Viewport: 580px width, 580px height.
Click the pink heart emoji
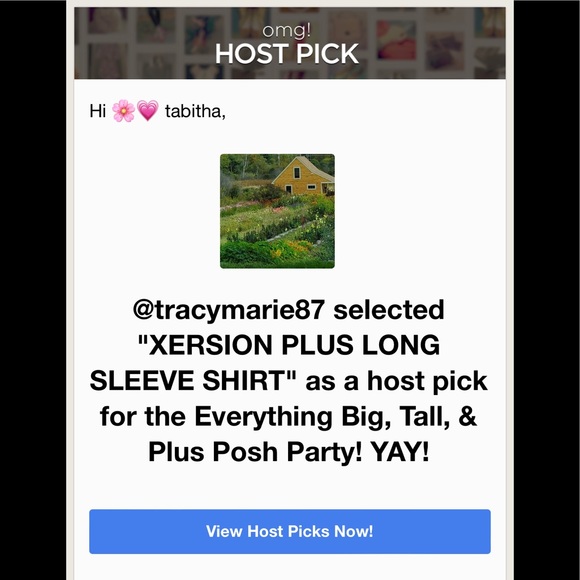pyautogui.click(x=148, y=111)
